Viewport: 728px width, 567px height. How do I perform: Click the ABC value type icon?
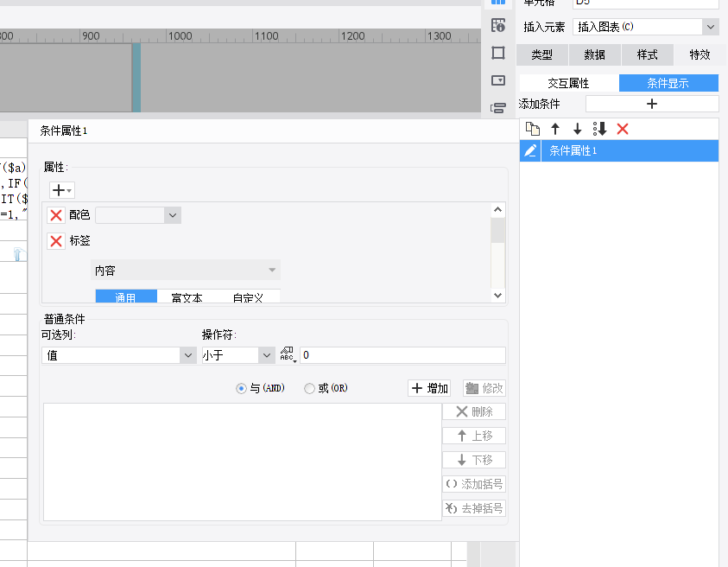click(288, 355)
